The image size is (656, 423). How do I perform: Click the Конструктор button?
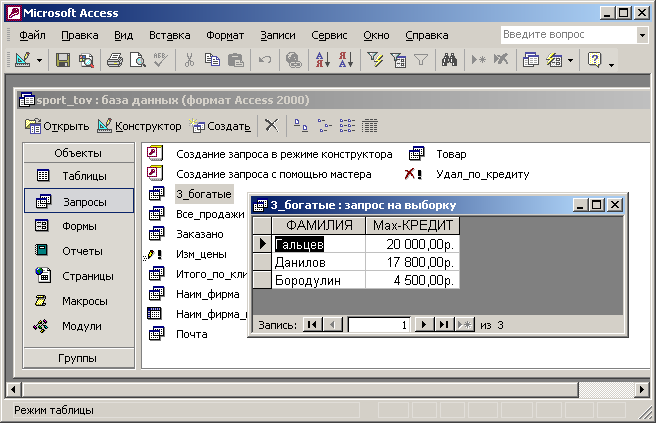[x=139, y=126]
